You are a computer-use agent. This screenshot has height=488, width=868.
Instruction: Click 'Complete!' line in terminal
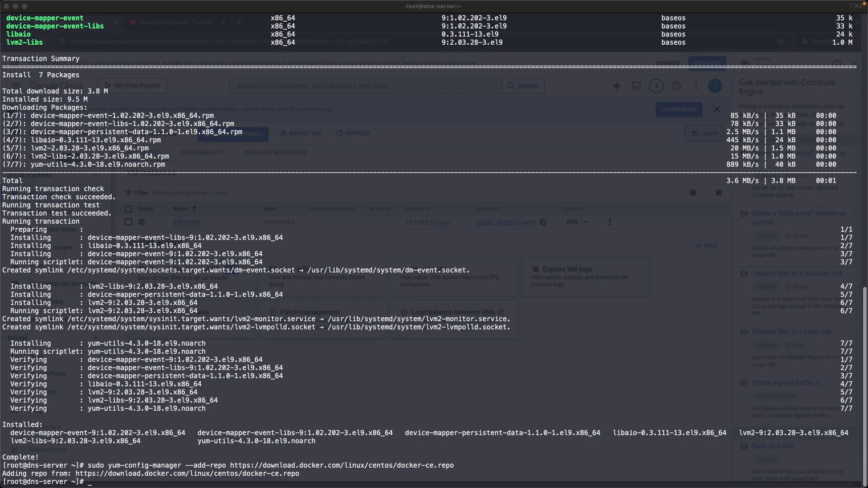click(x=20, y=457)
